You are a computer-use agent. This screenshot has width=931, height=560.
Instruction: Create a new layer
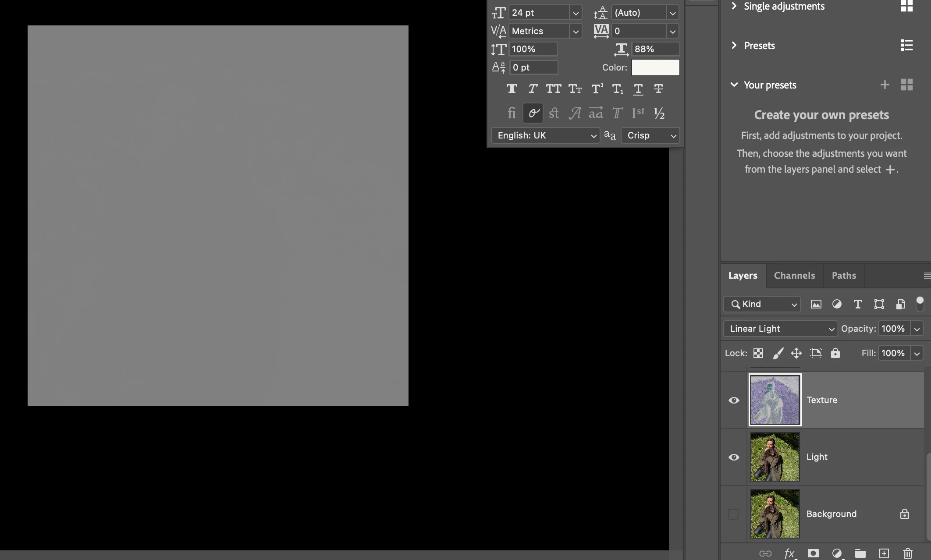tap(884, 553)
